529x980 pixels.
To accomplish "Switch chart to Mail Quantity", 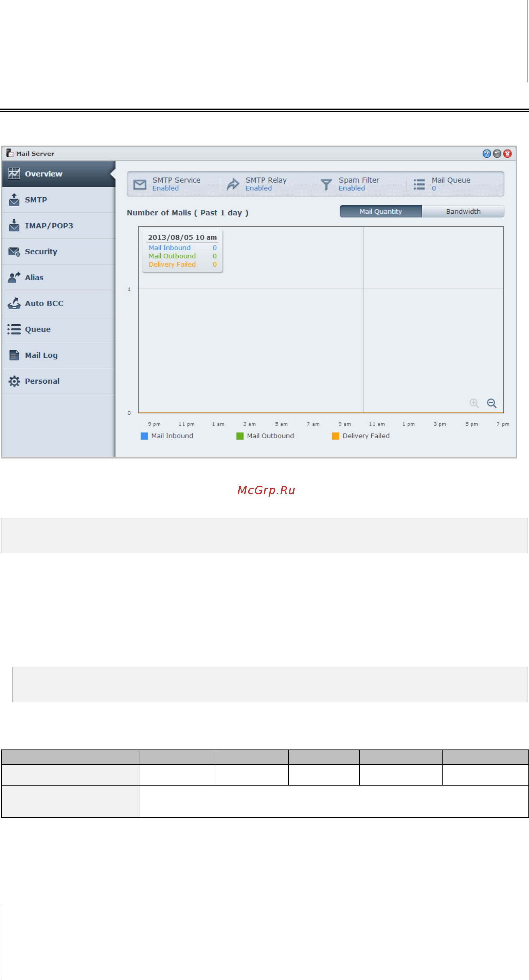I will tap(381, 212).
